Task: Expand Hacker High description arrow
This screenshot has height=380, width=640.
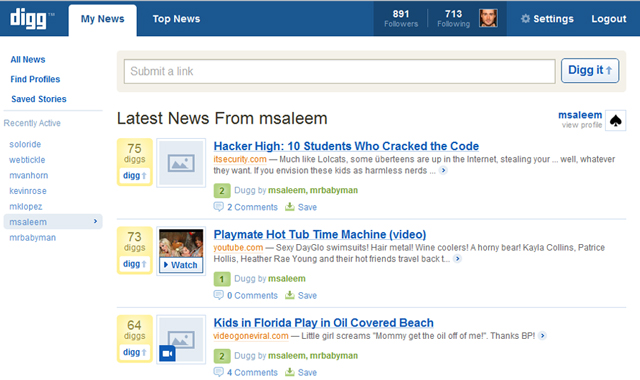Action: pyautogui.click(x=443, y=171)
